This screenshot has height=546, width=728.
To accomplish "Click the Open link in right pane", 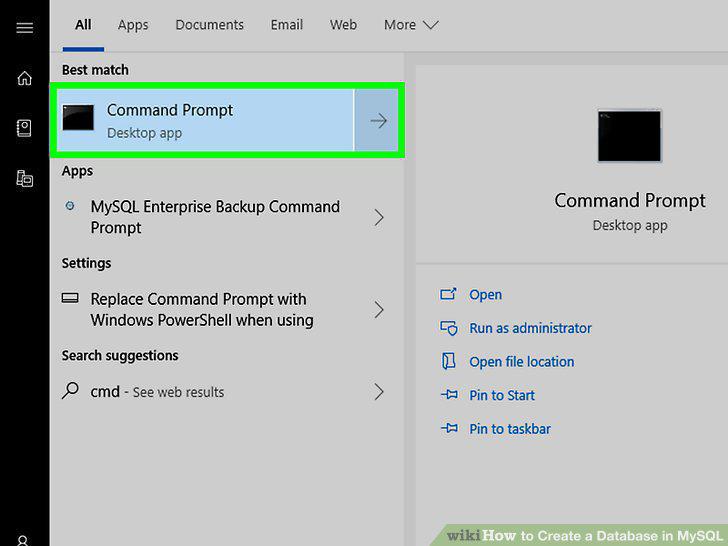I will click(x=485, y=295).
